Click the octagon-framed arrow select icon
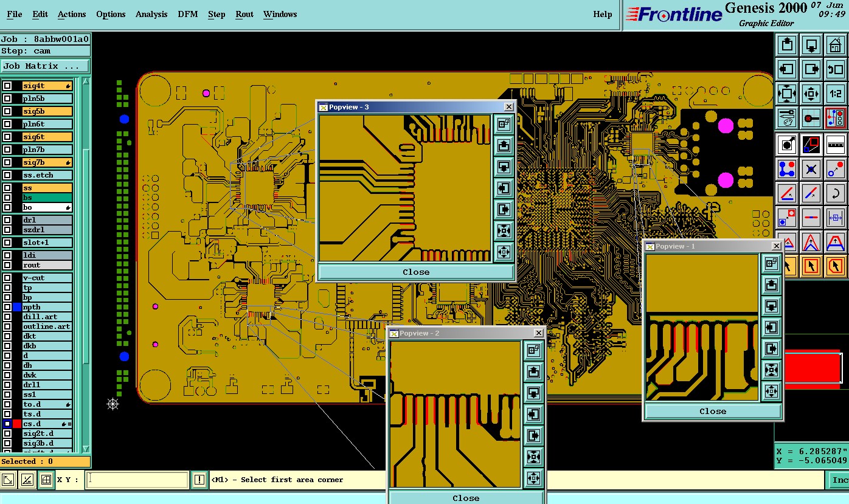 tap(836, 266)
